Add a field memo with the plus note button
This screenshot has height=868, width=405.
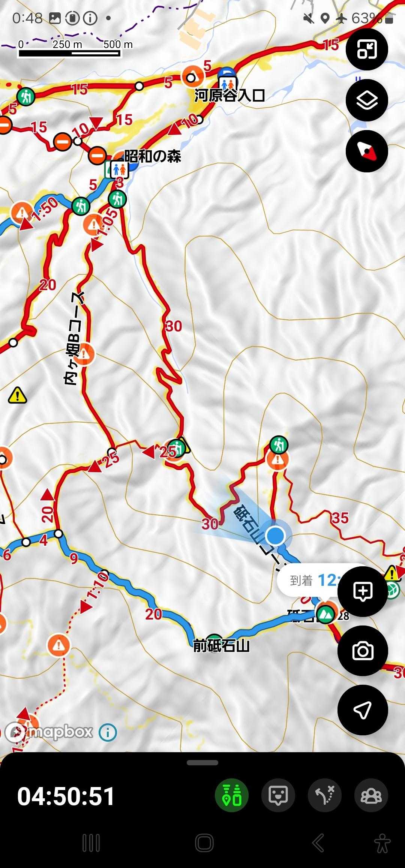point(362,591)
